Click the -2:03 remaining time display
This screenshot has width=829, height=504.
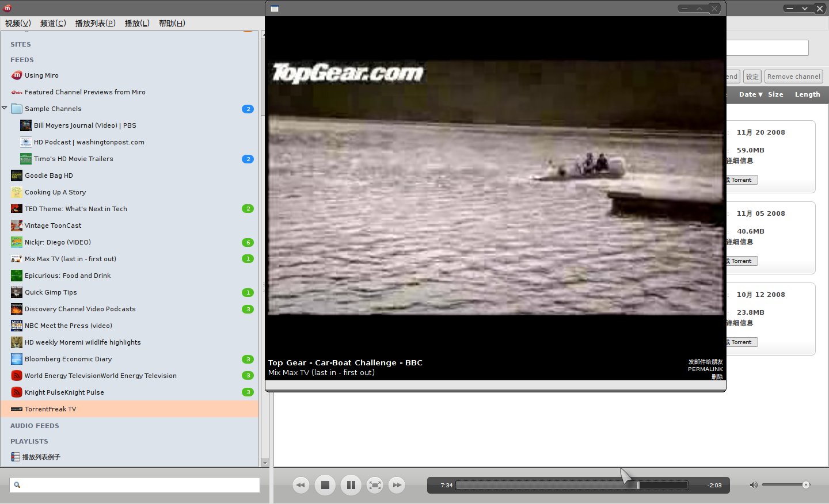point(714,486)
